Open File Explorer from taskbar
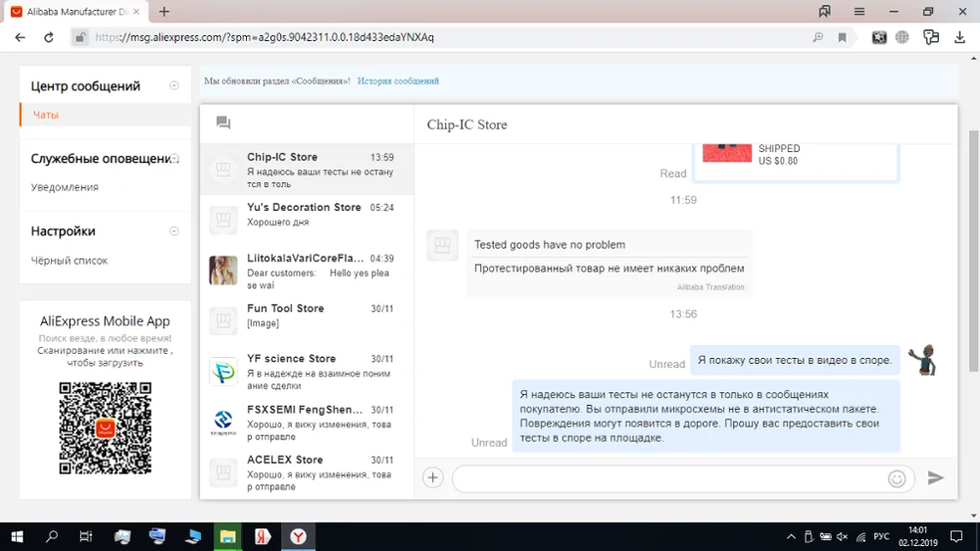980x551 pixels. pyautogui.click(x=227, y=536)
